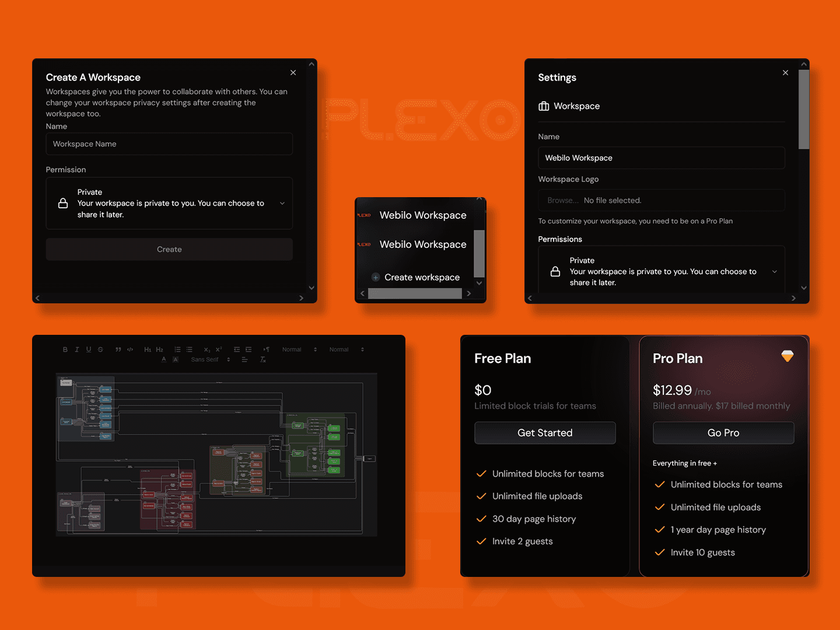This screenshot has width=840, height=630.
Task: Insert a blockquote
Action: (118, 349)
